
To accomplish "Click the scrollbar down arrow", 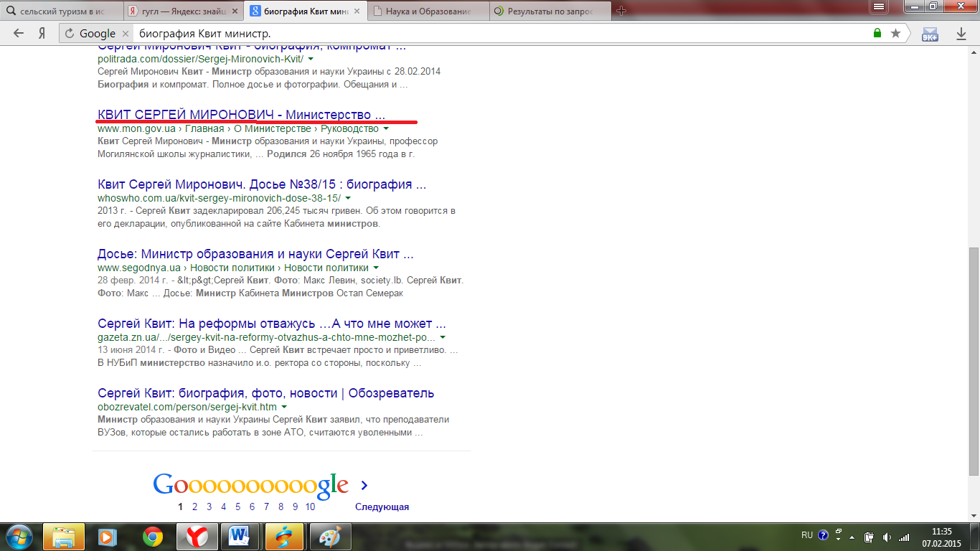I will pyautogui.click(x=974, y=515).
